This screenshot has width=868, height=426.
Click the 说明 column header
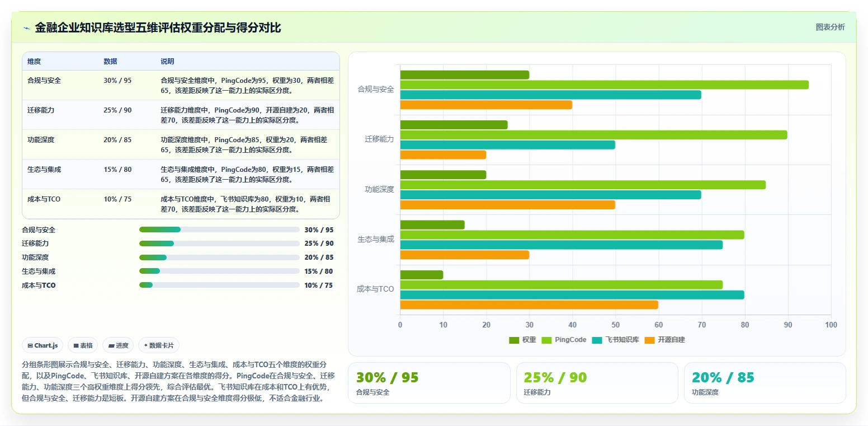point(167,62)
